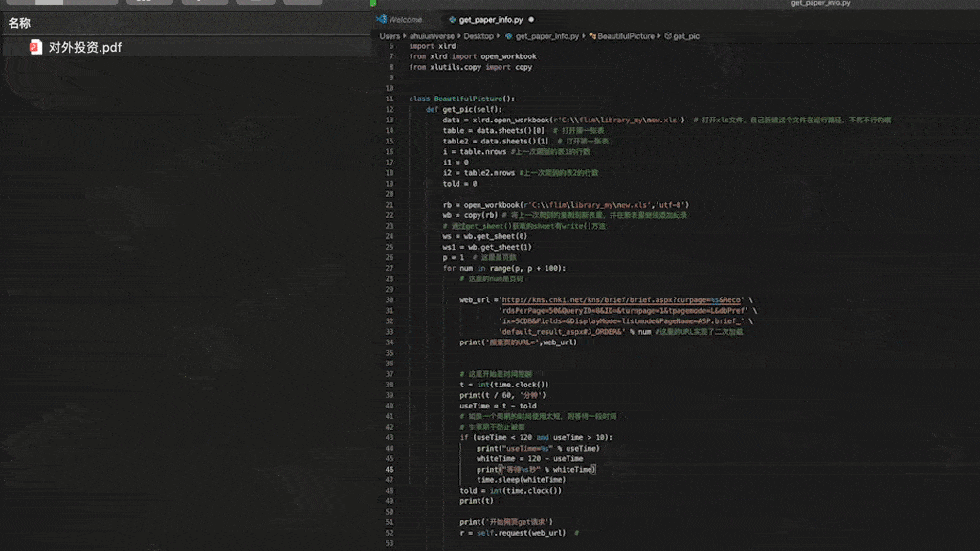Click the Python icon in the breadcrumb

click(x=509, y=36)
